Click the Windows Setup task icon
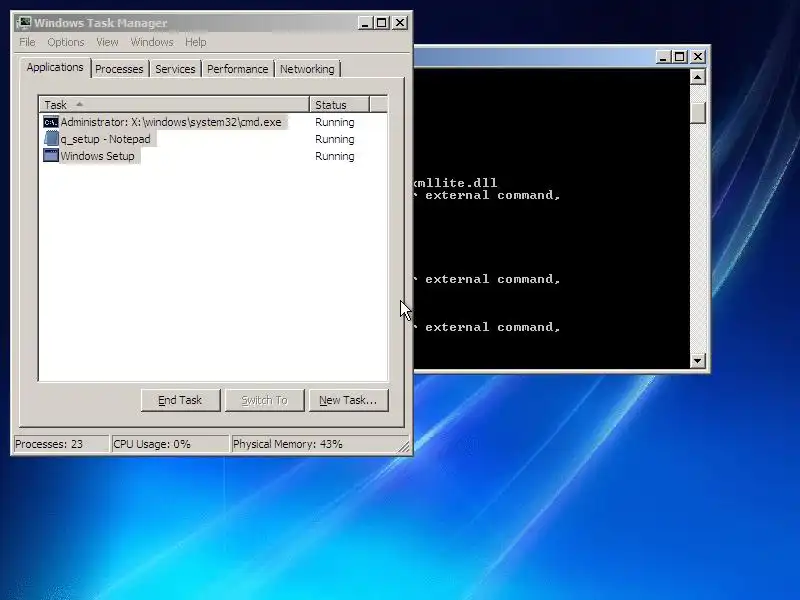 coord(51,156)
